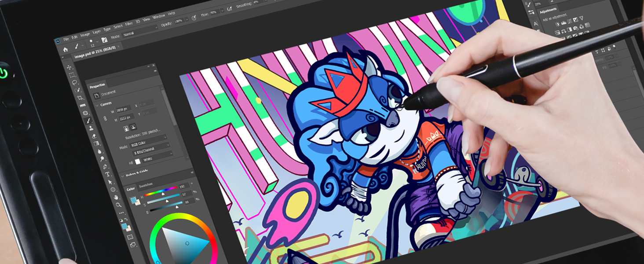644x264 pixels.
Task: Select the Clone Stamp tool
Action: tap(91, 128)
